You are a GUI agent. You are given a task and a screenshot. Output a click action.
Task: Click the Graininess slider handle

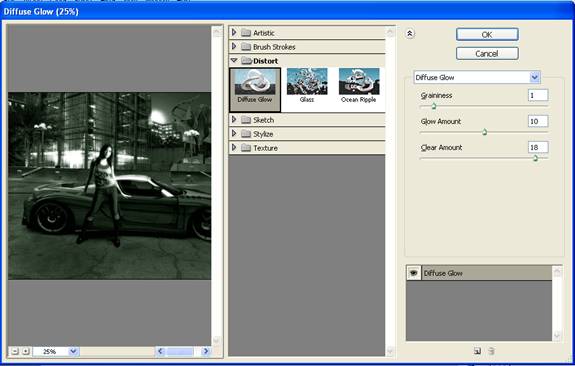click(434, 106)
